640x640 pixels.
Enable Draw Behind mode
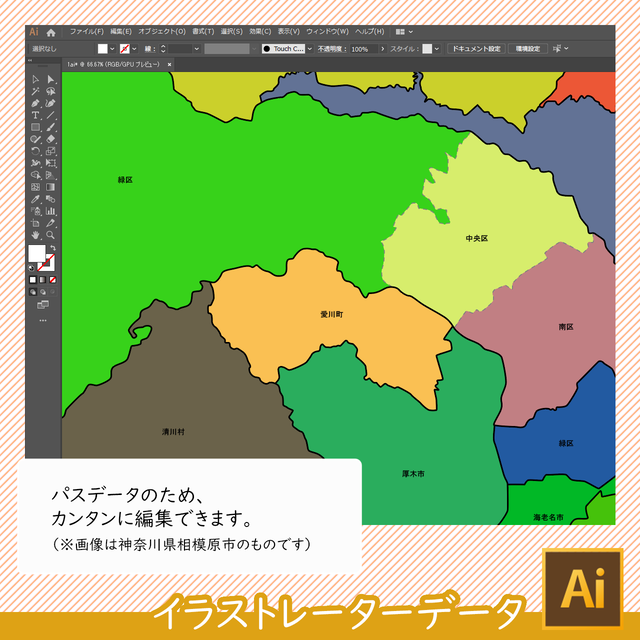43,292
